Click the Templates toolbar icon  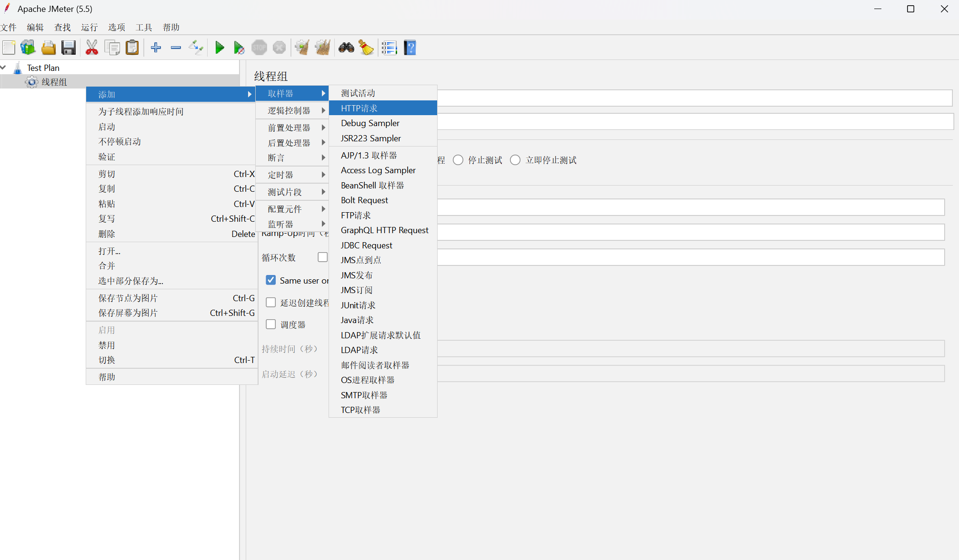[x=28, y=48]
